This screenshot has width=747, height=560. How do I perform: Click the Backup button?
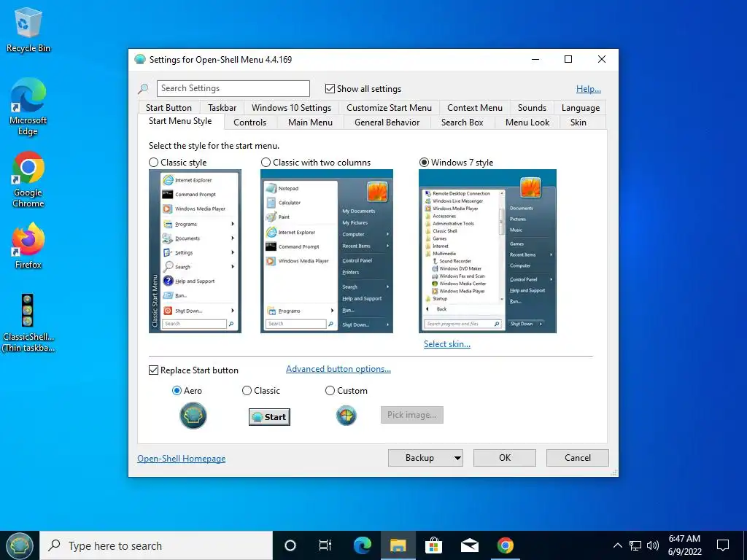pos(419,458)
